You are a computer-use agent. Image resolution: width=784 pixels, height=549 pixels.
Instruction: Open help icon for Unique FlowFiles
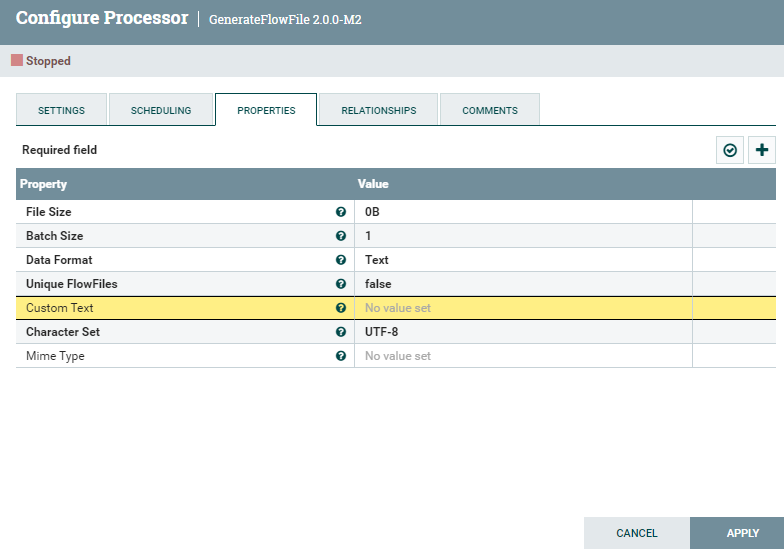[341, 284]
